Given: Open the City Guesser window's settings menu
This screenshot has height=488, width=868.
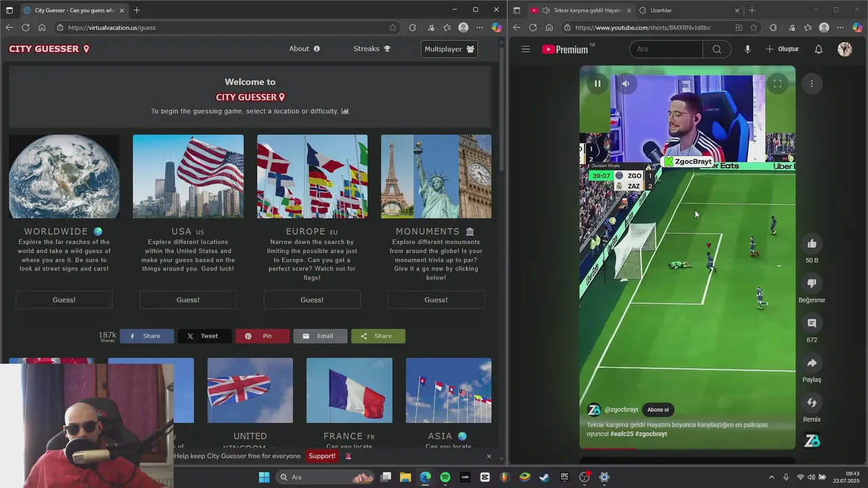Looking at the screenshot, I should click(x=480, y=28).
